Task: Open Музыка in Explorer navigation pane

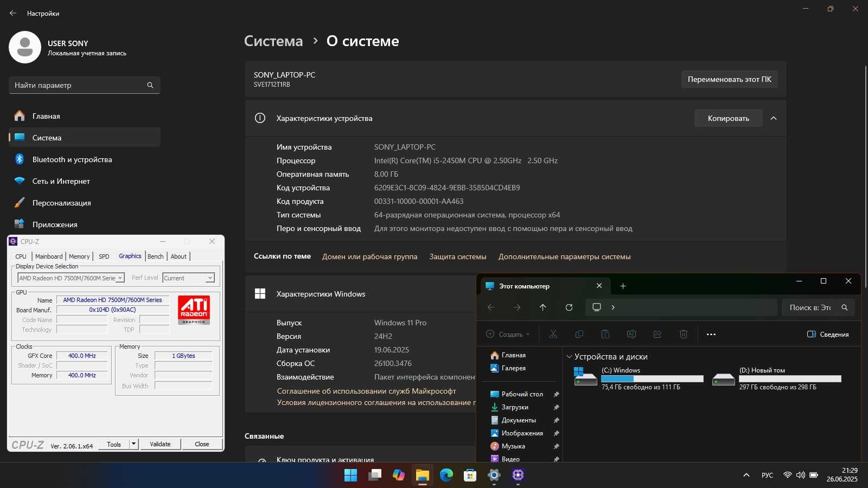Action: (513, 446)
